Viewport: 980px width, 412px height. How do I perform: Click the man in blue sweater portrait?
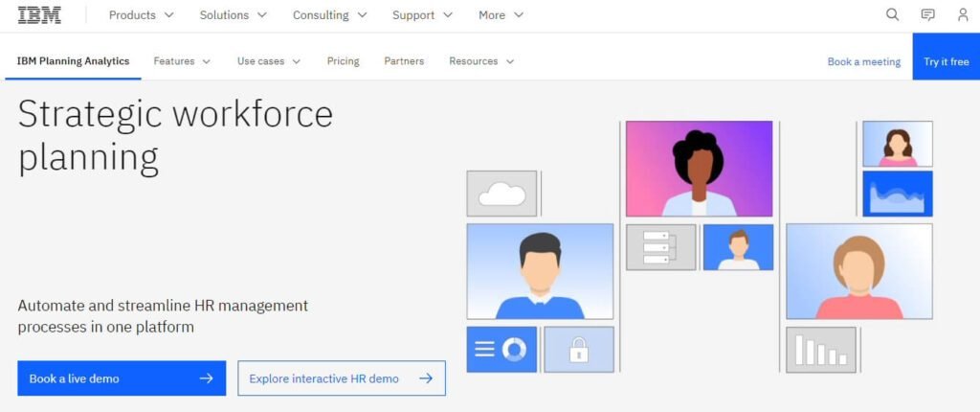[x=540, y=271]
